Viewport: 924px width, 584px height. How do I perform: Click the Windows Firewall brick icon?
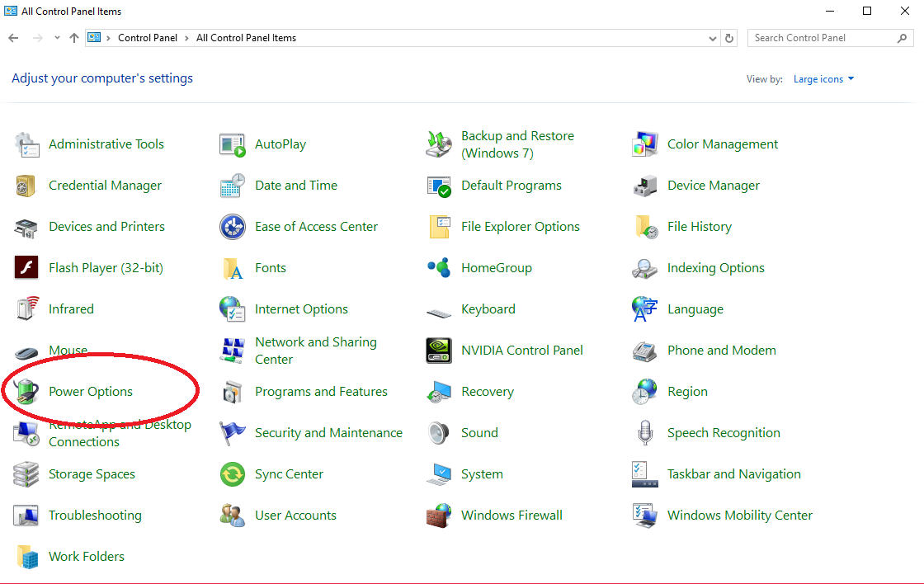click(x=438, y=516)
